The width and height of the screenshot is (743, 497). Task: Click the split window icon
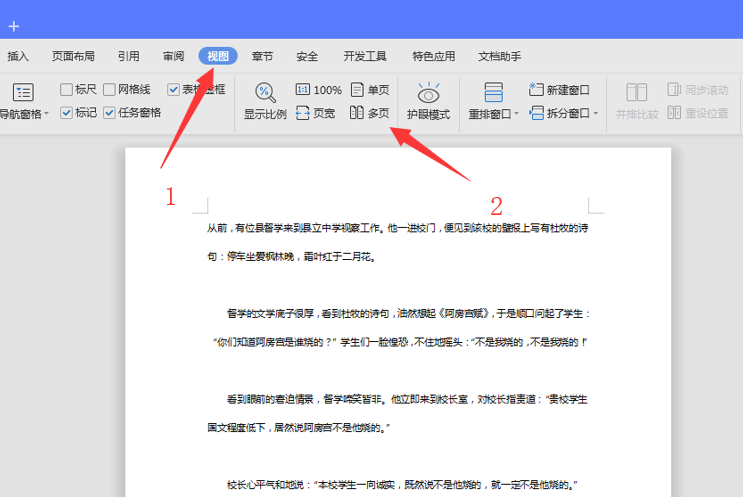[x=536, y=113]
